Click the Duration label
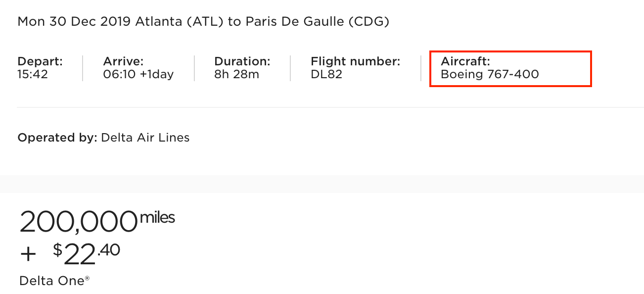 click(242, 62)
